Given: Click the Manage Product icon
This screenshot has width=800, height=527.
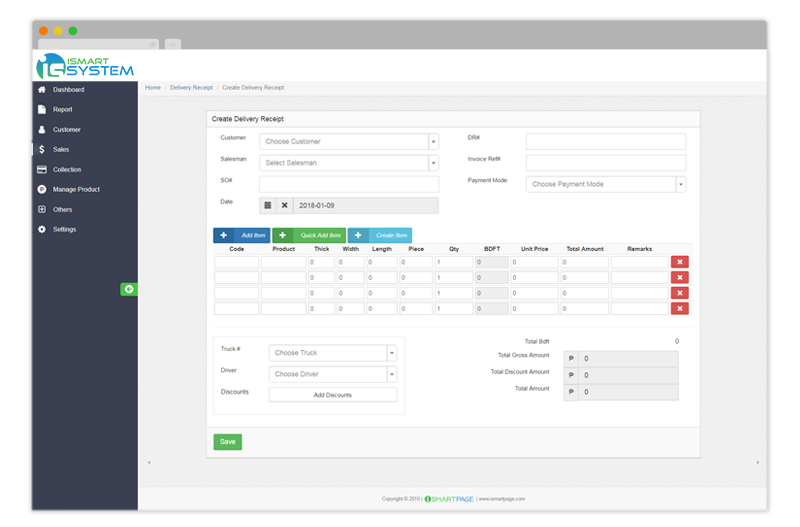Looking at the screenshot, I should pos(42,189).
